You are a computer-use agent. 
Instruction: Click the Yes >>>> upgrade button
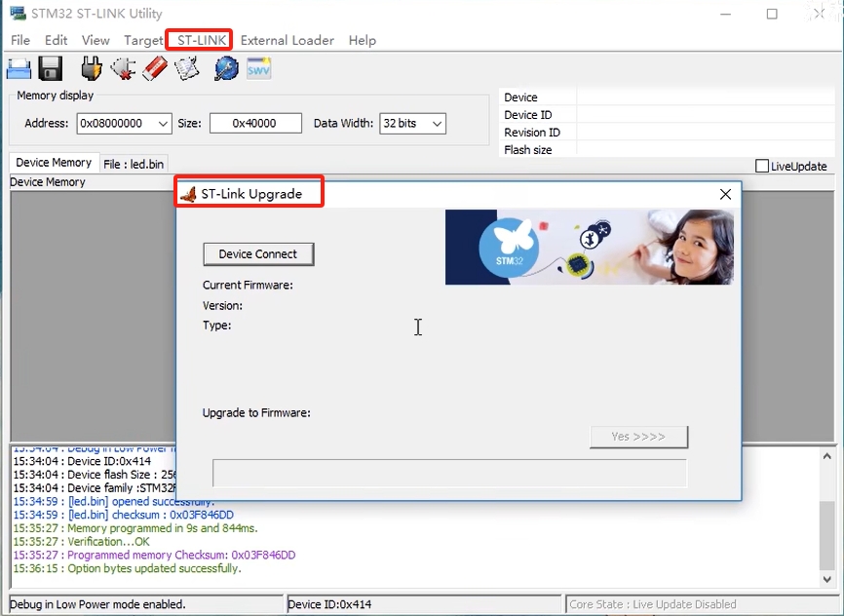[x=638, y=437]
